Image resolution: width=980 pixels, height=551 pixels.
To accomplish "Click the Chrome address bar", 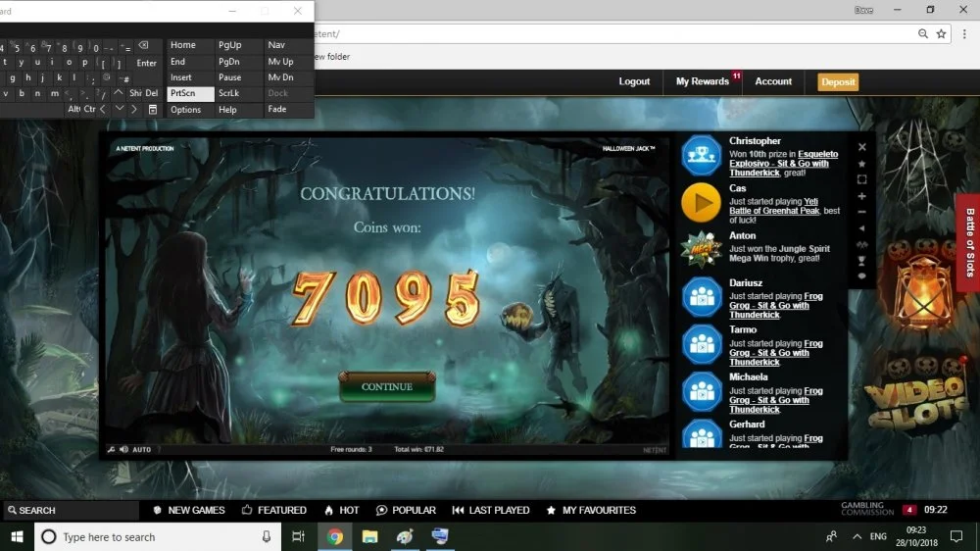I will [x=612, y=33].
